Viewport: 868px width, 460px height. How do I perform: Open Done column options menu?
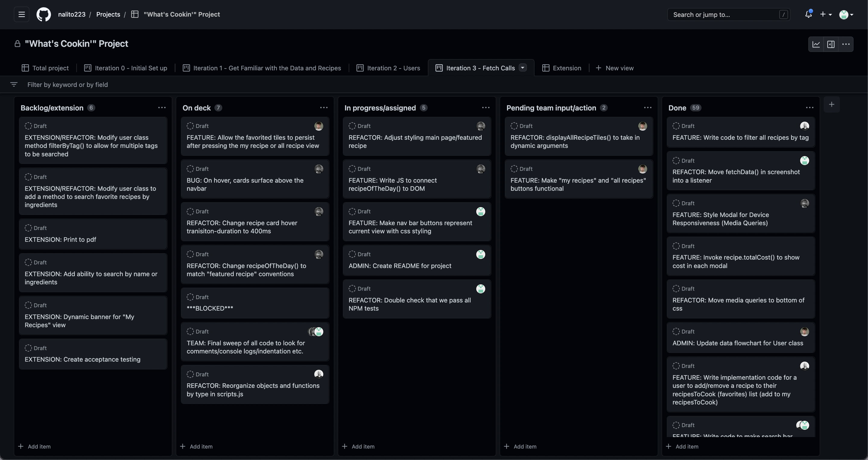point(810,107)
